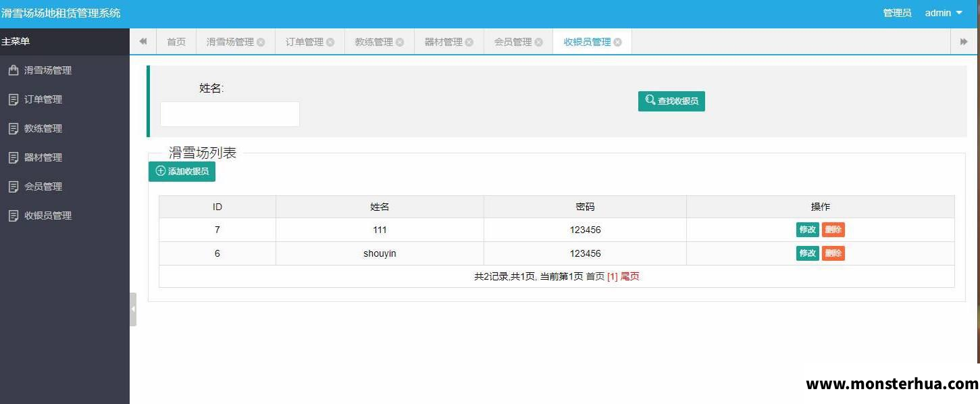The height and width of the screenshot is (404, 980).
Task: Click the 管理员 label in header
Action: (x=897, y=13)
